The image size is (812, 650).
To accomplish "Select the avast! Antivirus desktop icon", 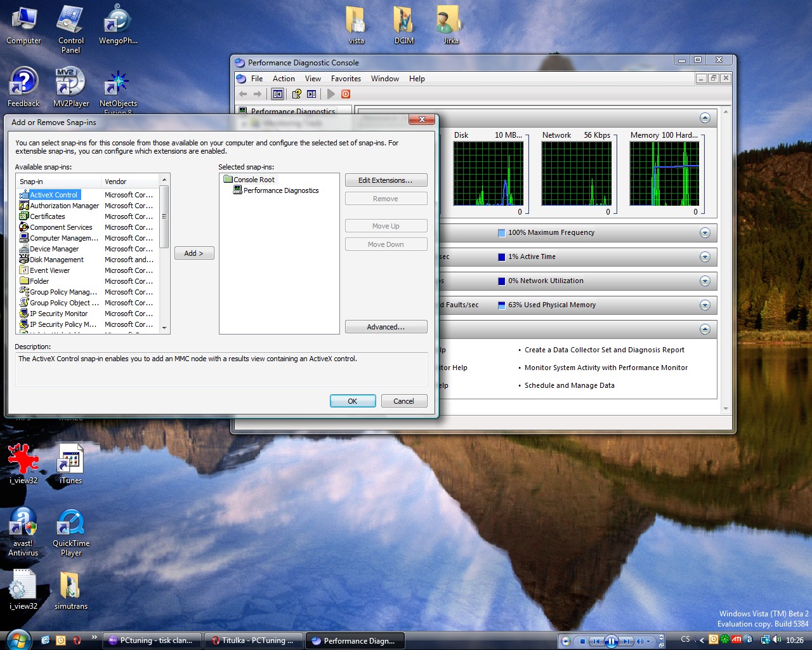I will click(23, 532).
